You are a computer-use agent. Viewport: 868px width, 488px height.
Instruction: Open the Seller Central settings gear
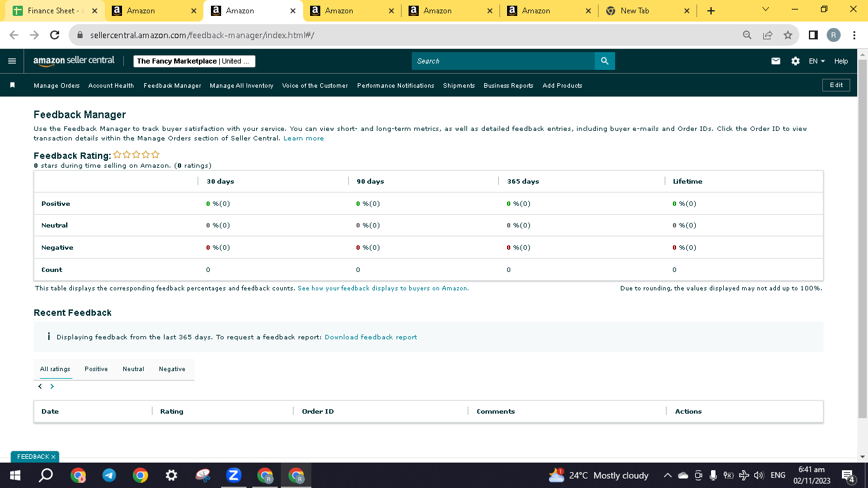tap(796, 61)
